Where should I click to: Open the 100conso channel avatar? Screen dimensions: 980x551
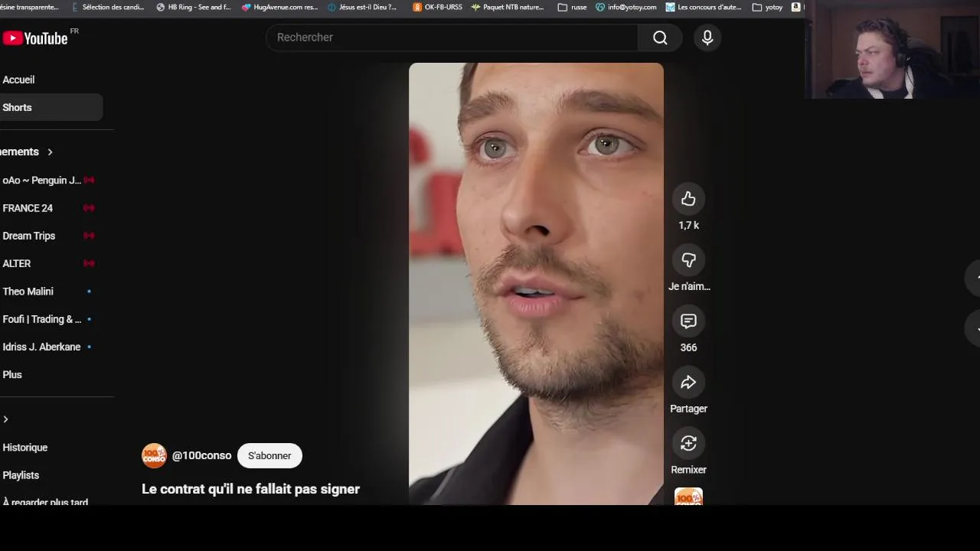tap(154, 455)
